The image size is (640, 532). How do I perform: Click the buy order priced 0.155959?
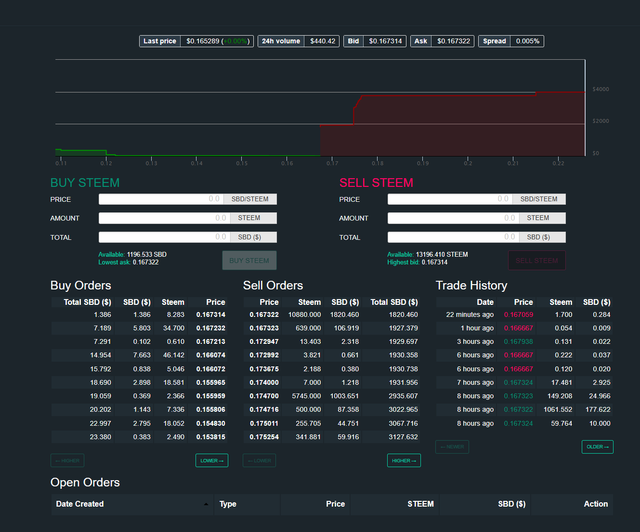click(x=139, y=396)
